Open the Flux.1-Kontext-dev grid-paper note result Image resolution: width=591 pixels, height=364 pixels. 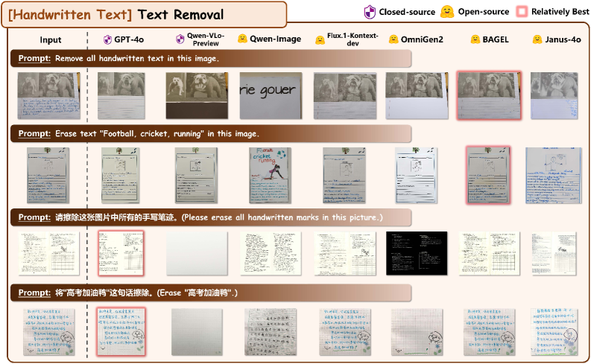(x=345, y=333)
